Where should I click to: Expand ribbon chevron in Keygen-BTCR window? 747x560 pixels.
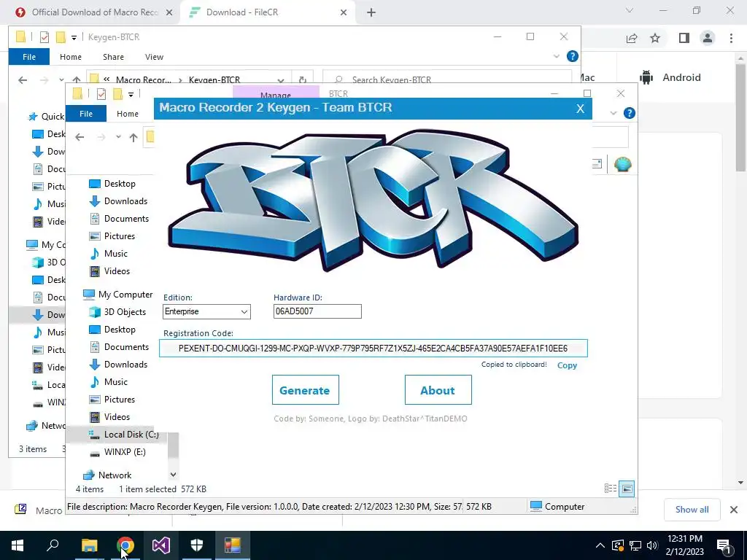(x=556, y=56)
